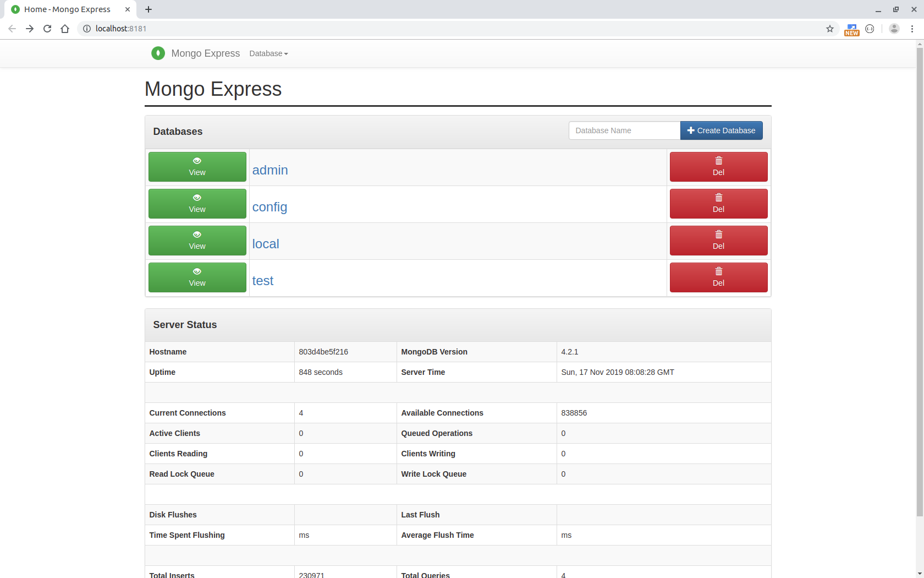Open the browser profile avatar
The height and width of the screenshot is (578, 924).
pyautogui.click(x=894, y=29)
